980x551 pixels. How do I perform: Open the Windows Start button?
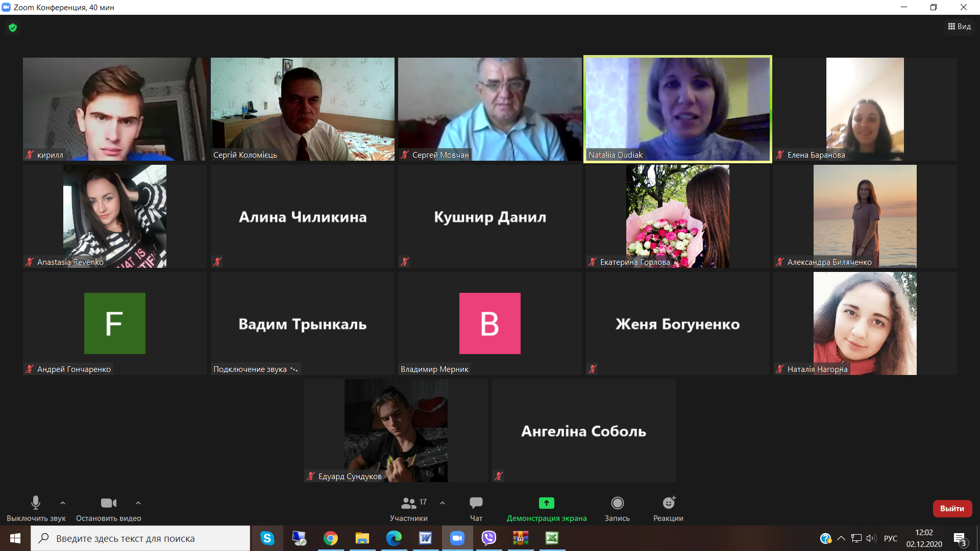[15, 538]
